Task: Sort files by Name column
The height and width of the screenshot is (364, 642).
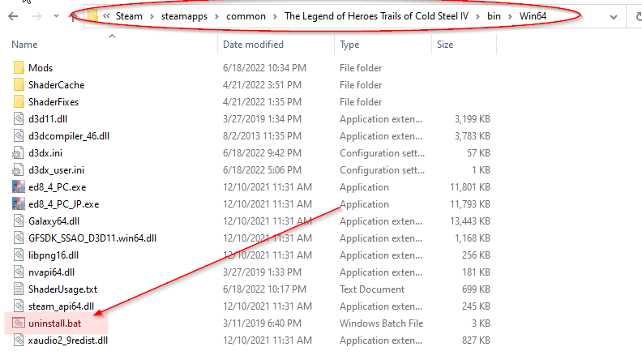Action: [x=24, y=45]
